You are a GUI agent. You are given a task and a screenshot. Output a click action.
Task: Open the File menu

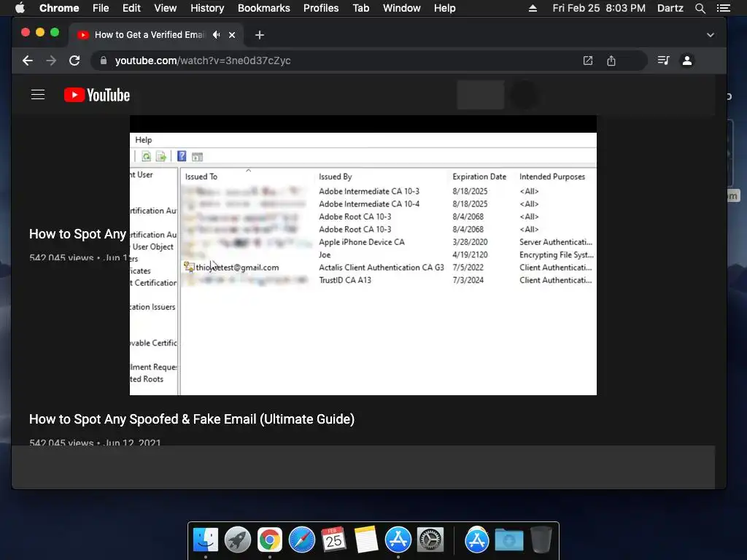point(101,8)
